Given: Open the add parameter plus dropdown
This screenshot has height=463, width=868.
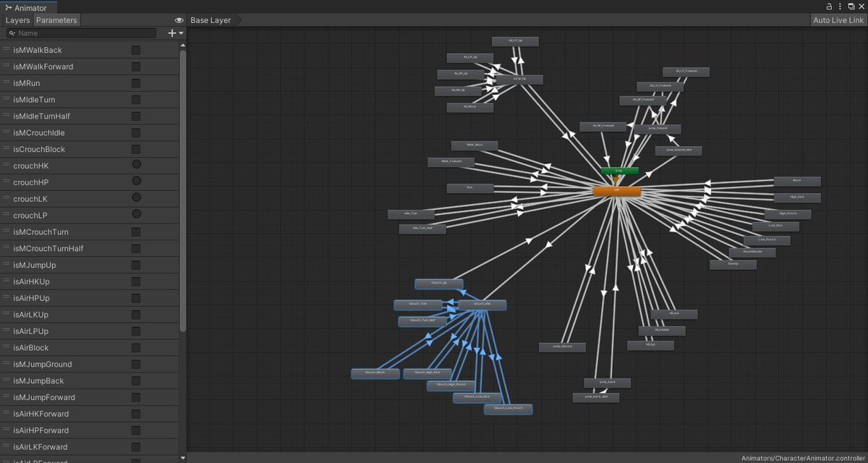Looking at the screenshot, I should coord(174,33).
